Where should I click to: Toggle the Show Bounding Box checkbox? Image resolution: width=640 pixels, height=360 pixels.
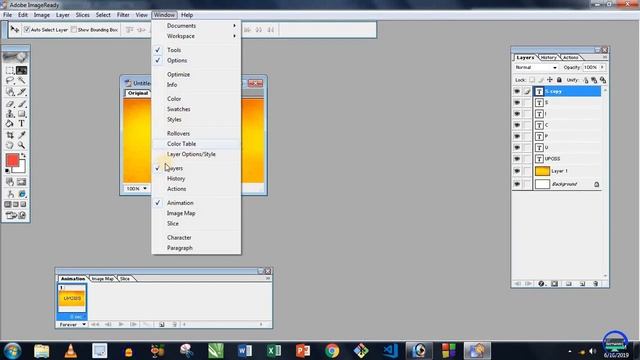pyautogui.click(x=73, y=30)
